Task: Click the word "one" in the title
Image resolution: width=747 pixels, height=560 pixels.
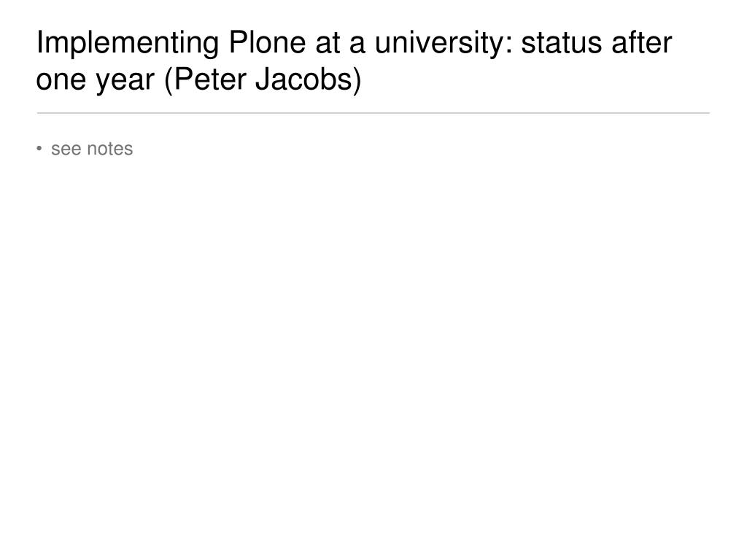Action: [x=58, y=80]
